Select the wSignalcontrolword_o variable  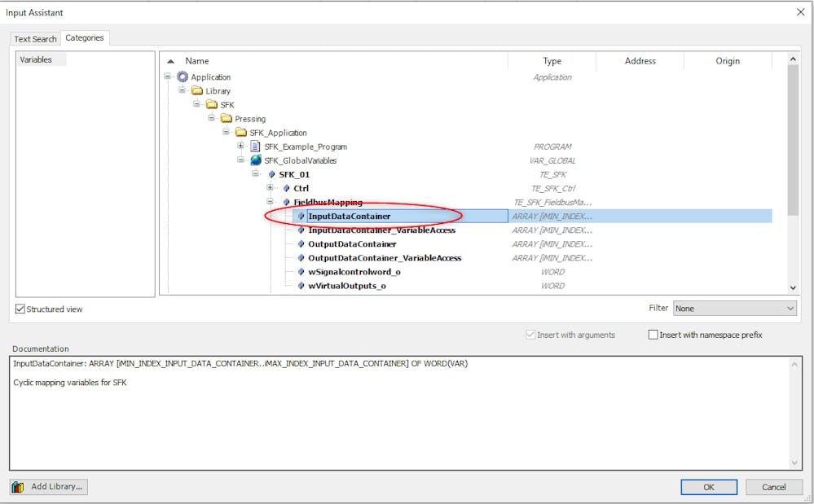pyautogui.click(x=354, y=272)
